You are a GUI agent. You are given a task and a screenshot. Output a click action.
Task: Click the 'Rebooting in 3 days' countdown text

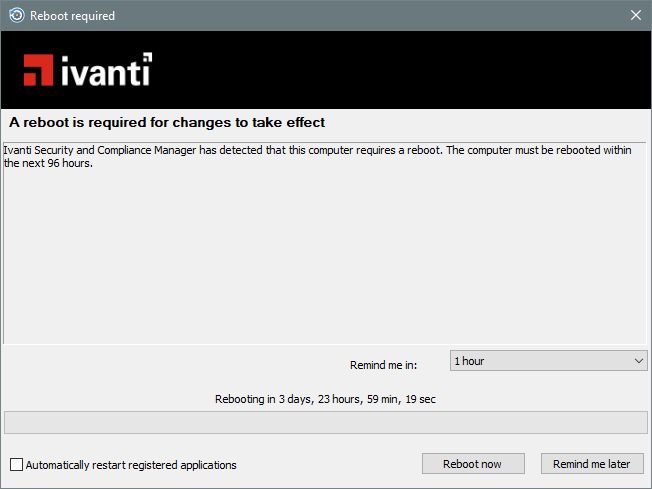tap(325, 399)
